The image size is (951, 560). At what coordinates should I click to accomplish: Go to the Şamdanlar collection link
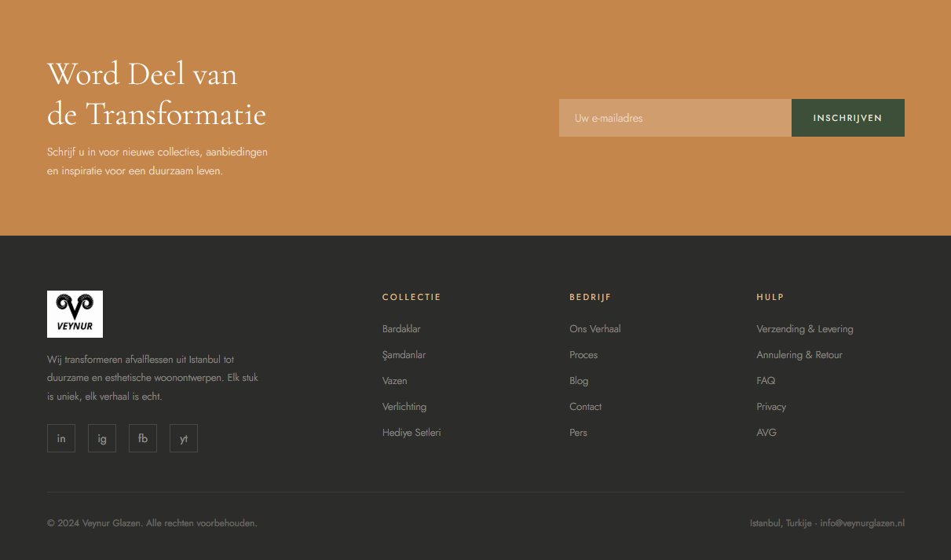point(404,355)
